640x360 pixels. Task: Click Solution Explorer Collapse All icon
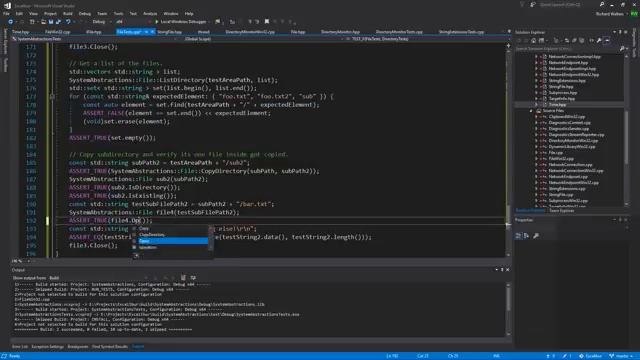574,40
